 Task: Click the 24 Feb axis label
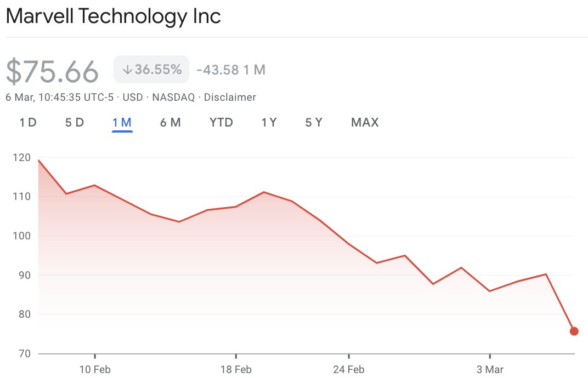[x=349, y=370]
